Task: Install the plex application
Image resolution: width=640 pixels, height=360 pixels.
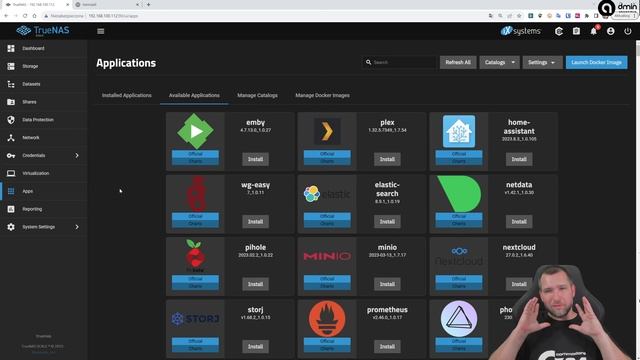Action: point(387,159)
